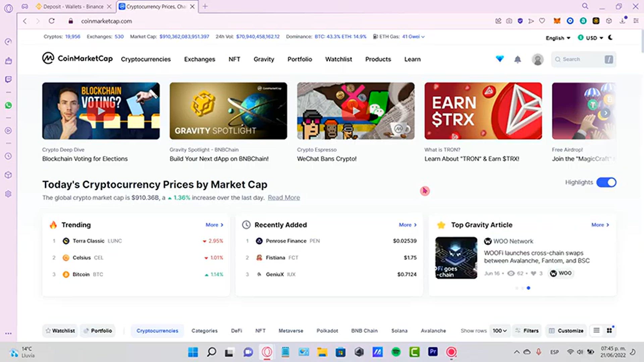Open File Explorer from the taskbar
Screen dimensions: 644x362
point(322,352)
